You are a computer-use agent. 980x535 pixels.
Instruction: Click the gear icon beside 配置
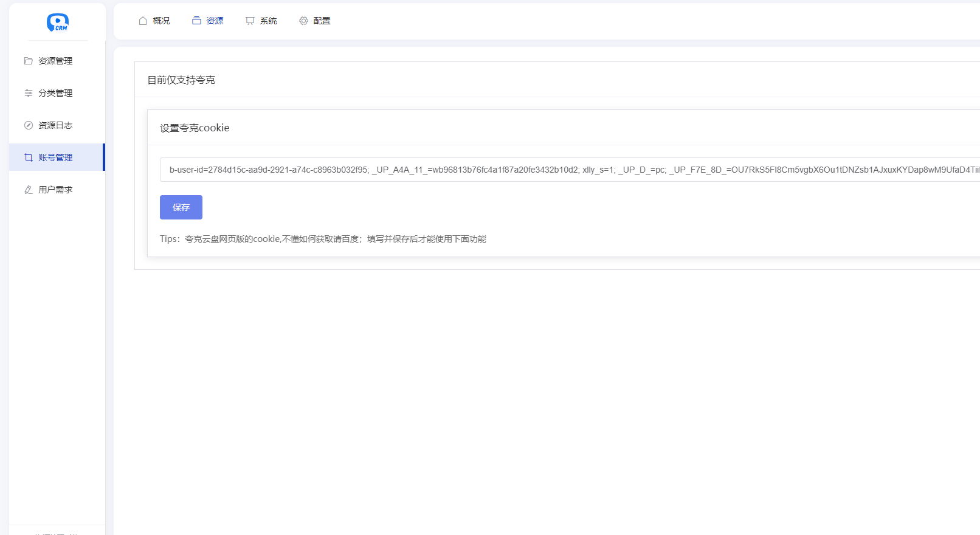click(303, 21)
